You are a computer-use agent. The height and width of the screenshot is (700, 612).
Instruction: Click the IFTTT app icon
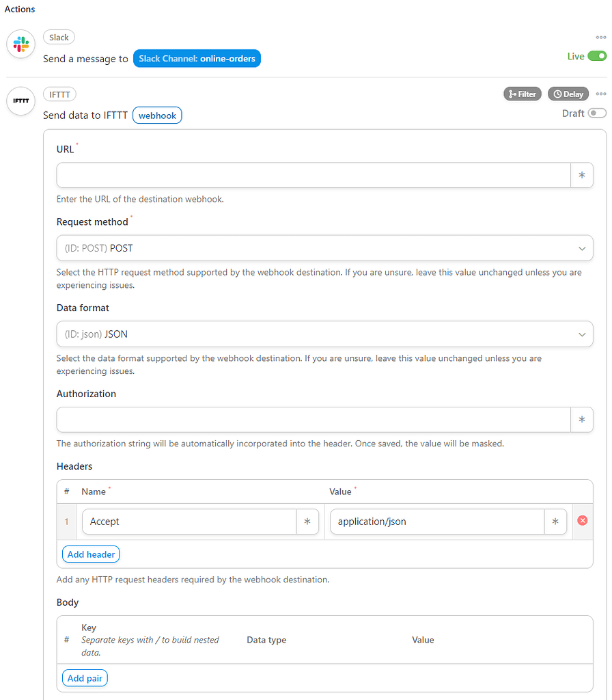click(20, 100)
